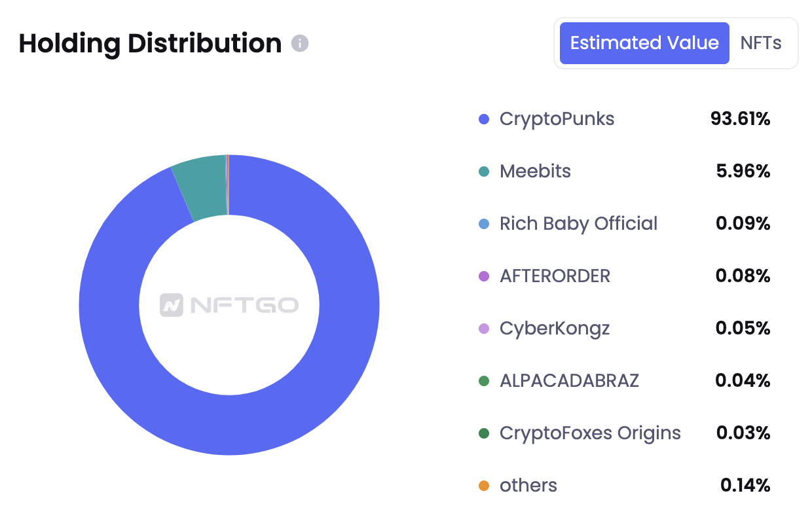Switch to the NFTs view
The image size is (812, 525).
[761, 43]
